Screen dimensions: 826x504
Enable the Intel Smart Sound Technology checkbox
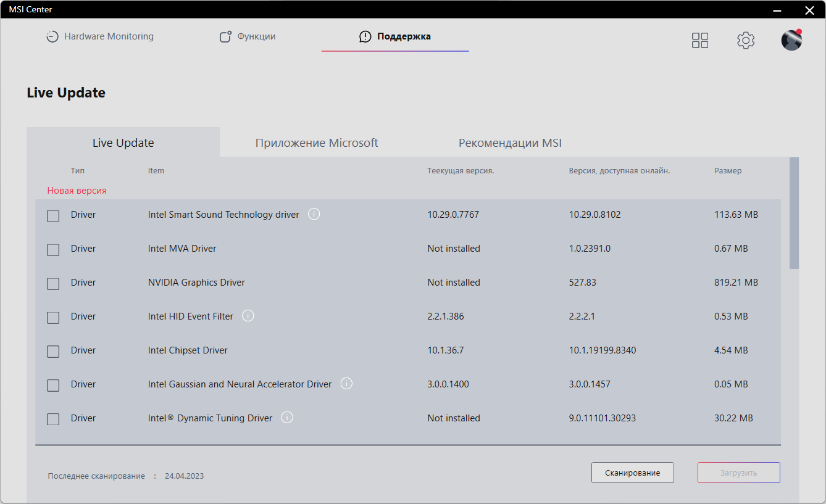point(53,216)
